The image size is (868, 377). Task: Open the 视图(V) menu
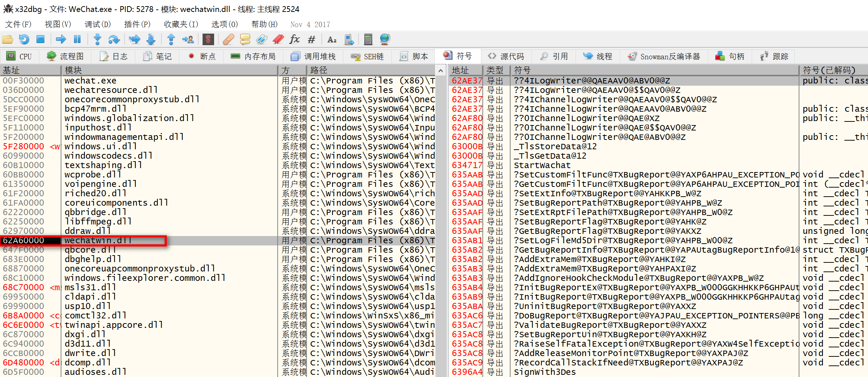coord(58,24)
